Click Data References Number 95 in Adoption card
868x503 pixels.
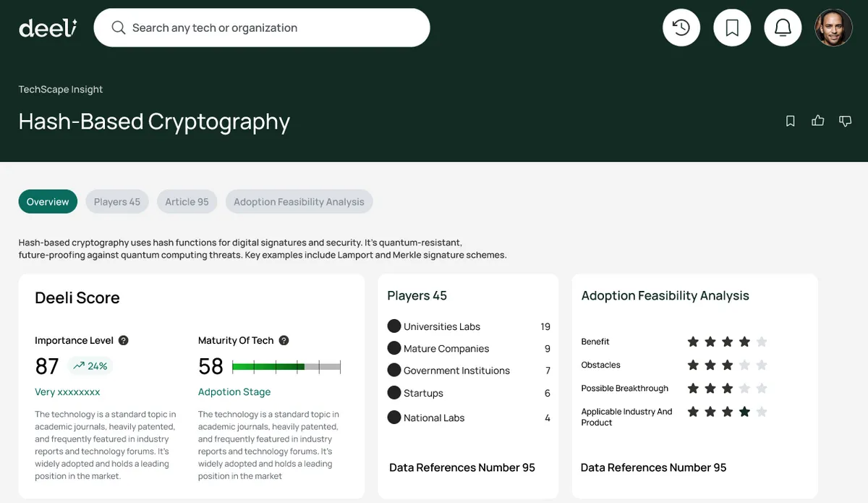tap(654, 468)
